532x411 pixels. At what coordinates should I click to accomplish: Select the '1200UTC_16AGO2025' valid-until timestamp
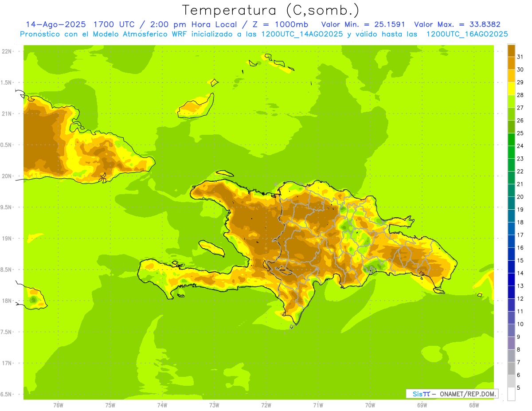(467, 34)
